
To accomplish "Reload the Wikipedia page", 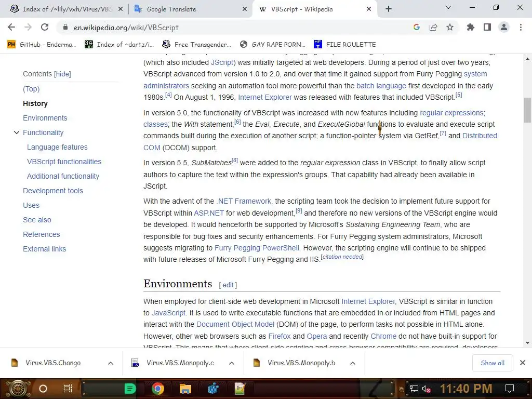I will point(45,27).
